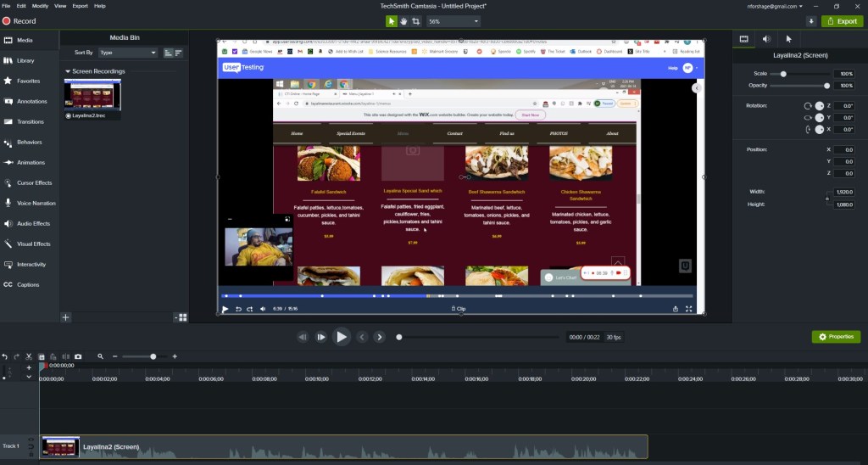The width and height of the screenshot is (868, 465).
Task: Collapse the Screen Recordings section
Action: [x=68, y=71]
